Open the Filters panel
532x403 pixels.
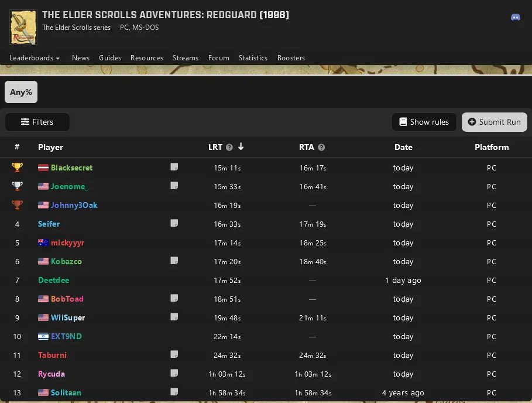pyautogui.click(x=37, y=122)
